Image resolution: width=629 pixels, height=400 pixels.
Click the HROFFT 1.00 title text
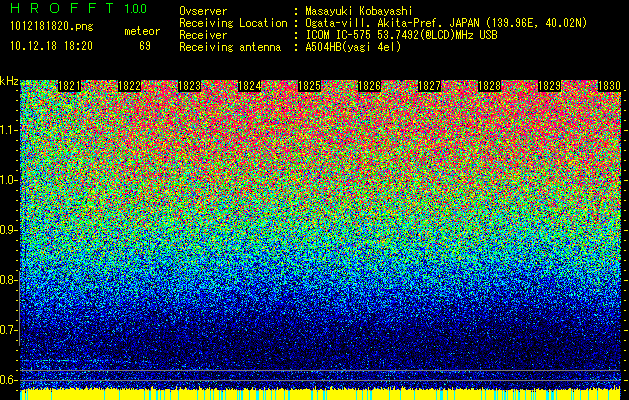coord(79,8)
